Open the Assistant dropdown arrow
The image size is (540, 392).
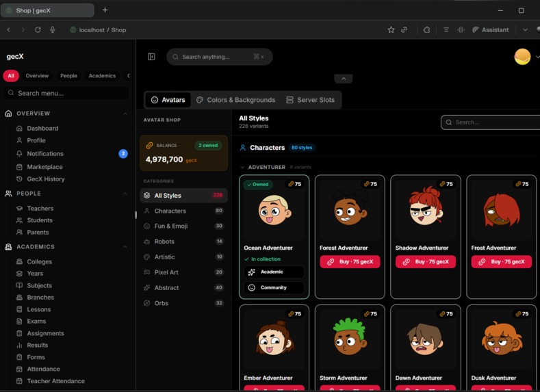pyautogui.click(x=525, y=30)
